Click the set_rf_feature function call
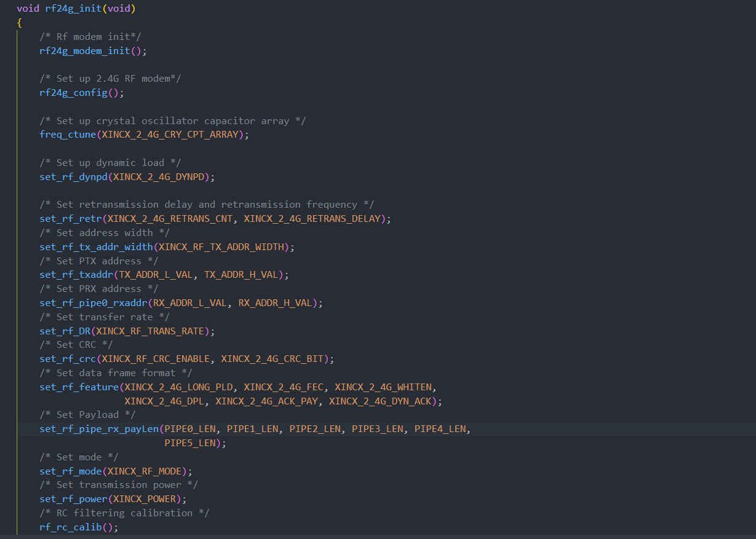756x539 pixels. (x=79, y=387)
